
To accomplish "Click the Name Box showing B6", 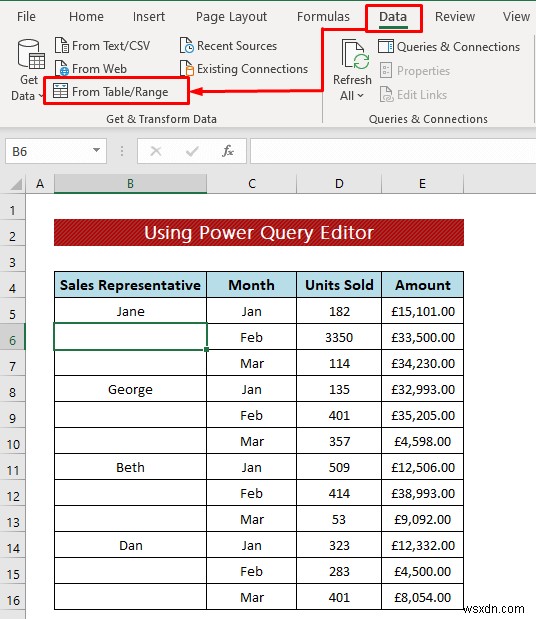I will pos(56,151).
